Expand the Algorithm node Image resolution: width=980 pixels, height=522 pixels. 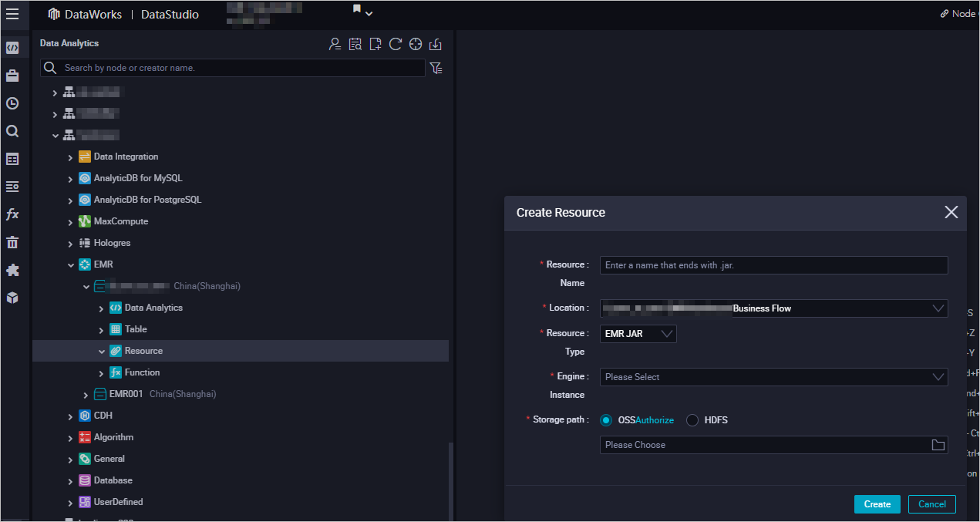[x=70, y=438]
